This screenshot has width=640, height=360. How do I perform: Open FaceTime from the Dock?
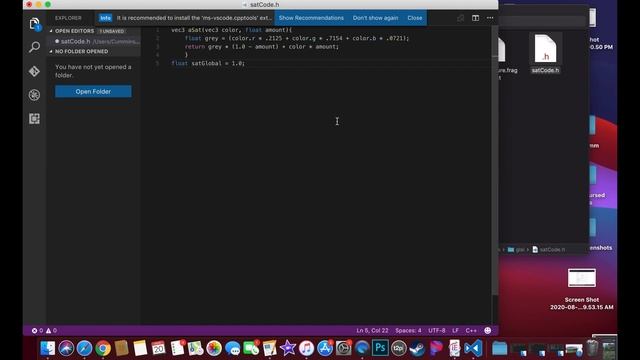[x=251, y=348]
